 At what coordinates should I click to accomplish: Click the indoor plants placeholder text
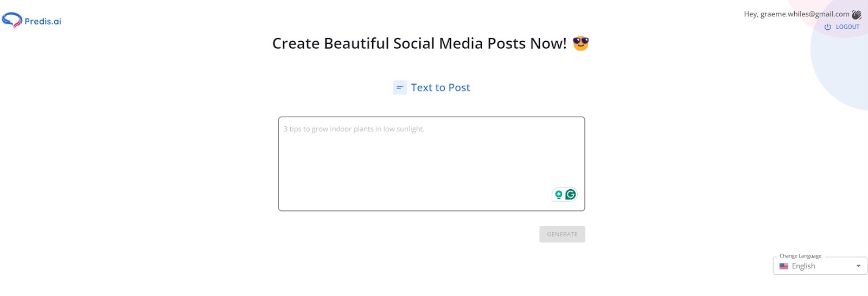[354, 129]
